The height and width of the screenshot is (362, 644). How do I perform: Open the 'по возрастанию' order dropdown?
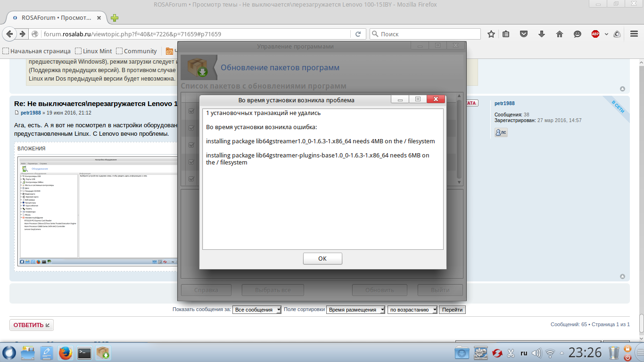click(x=413, y=310)
